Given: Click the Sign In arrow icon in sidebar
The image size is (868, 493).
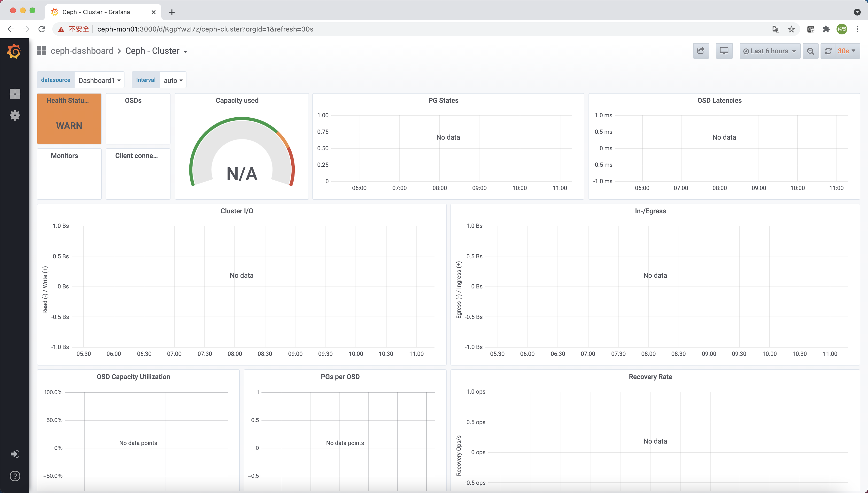Looking at the screenshot, I should 15,454.
